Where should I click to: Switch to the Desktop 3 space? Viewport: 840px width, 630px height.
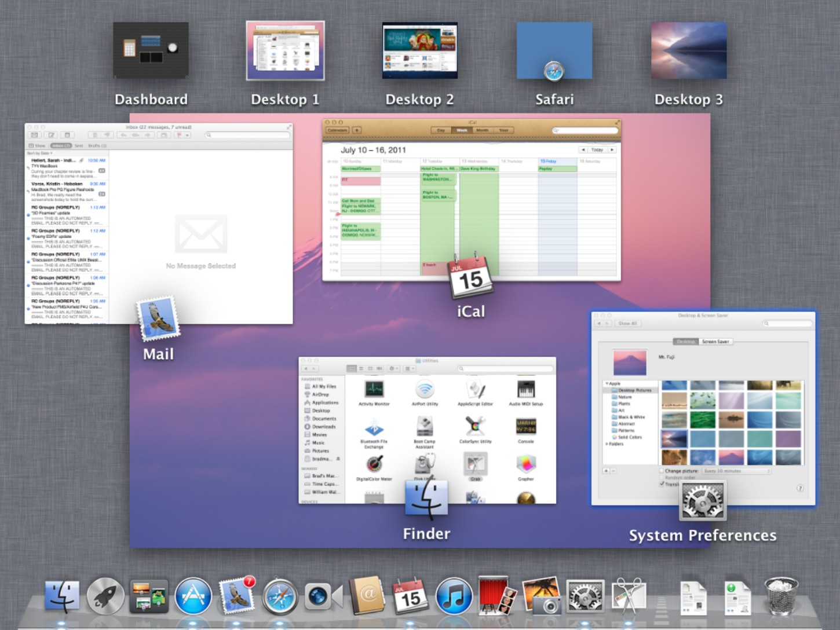coord(689,50)
